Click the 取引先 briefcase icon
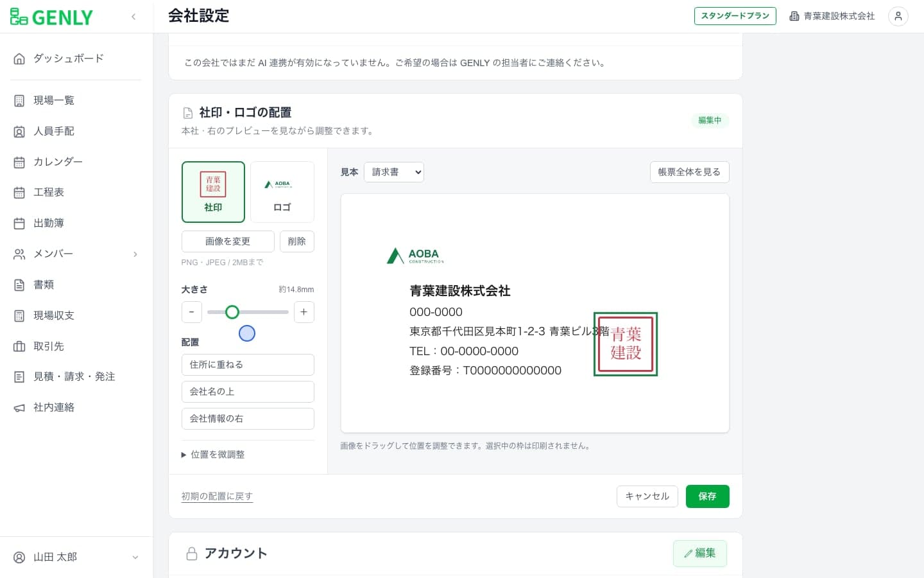The image size is (924, 578). 19,346
